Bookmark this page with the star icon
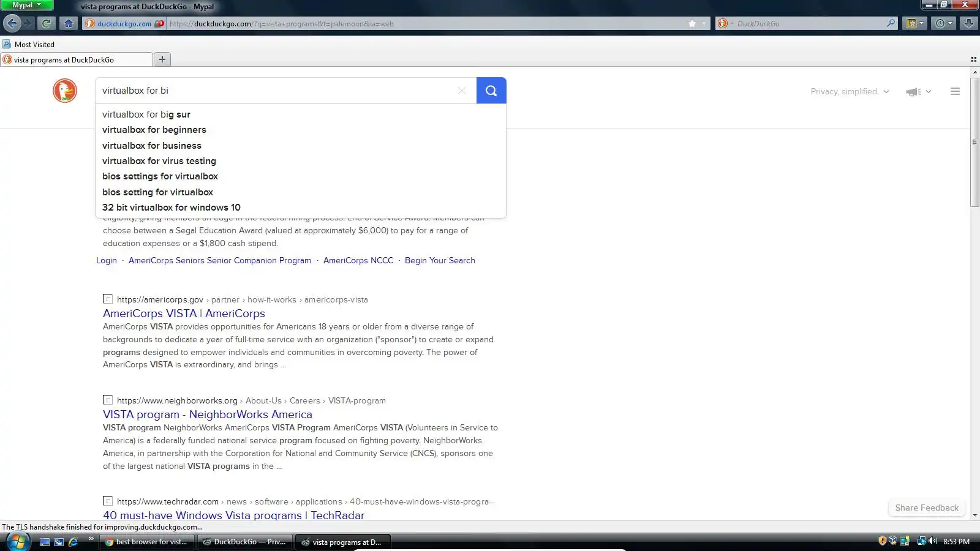 692,24
